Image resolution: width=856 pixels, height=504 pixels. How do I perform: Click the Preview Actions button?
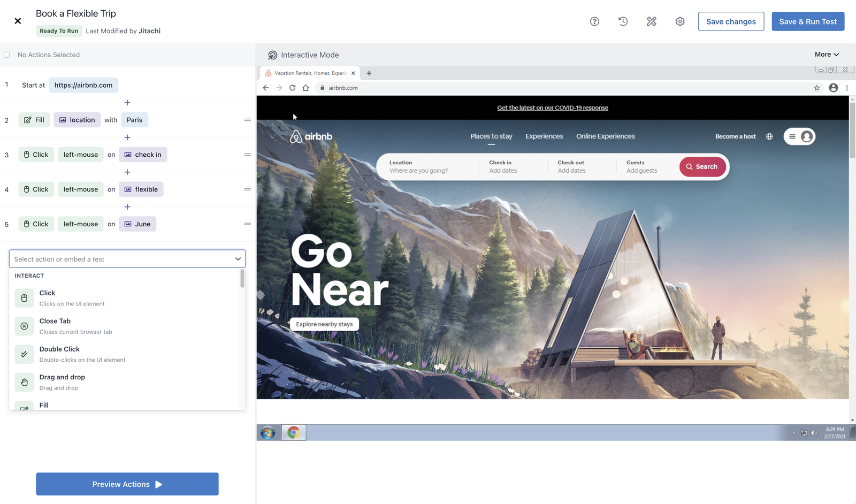point(127,484)
